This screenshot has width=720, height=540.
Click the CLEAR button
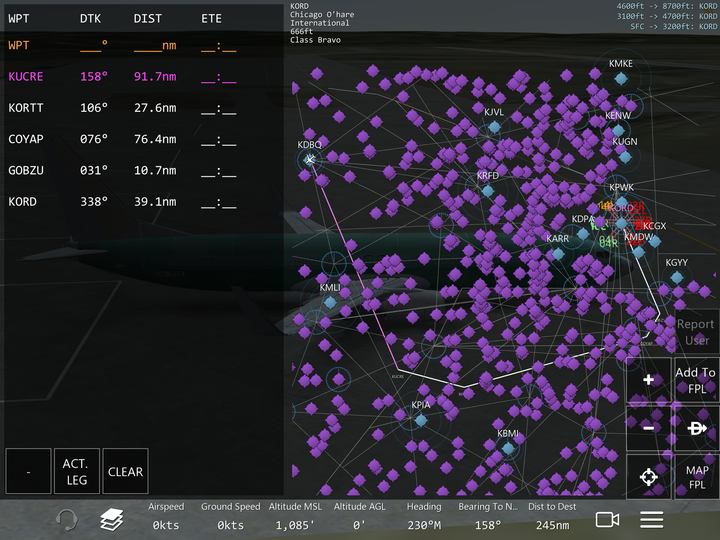[125, 471]
